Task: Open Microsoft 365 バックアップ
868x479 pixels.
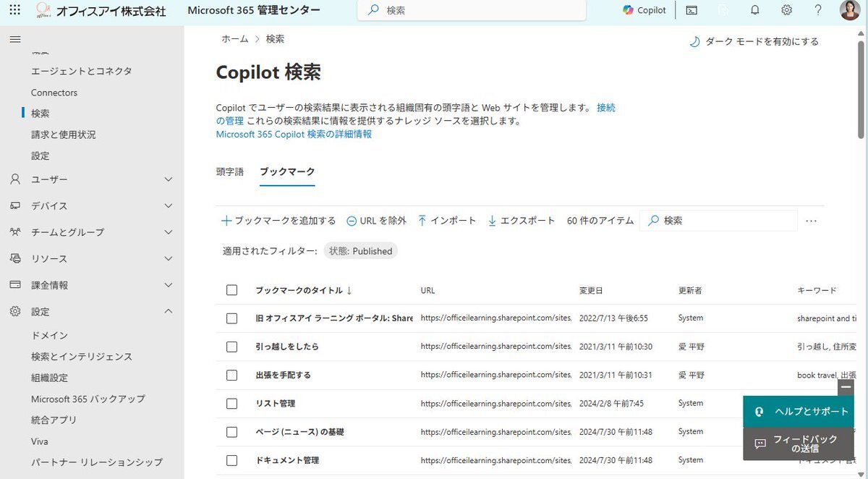Action: click(x=88, y=399)
